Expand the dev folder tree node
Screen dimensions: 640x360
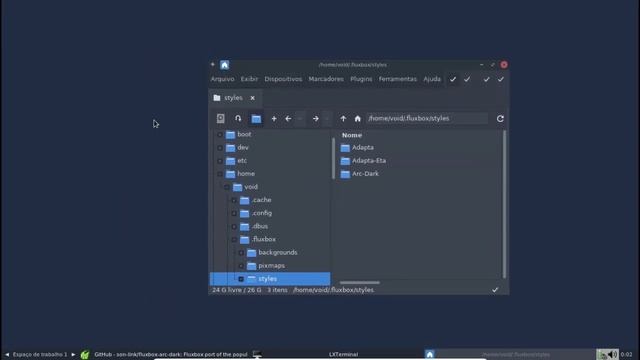click(220, 147)
